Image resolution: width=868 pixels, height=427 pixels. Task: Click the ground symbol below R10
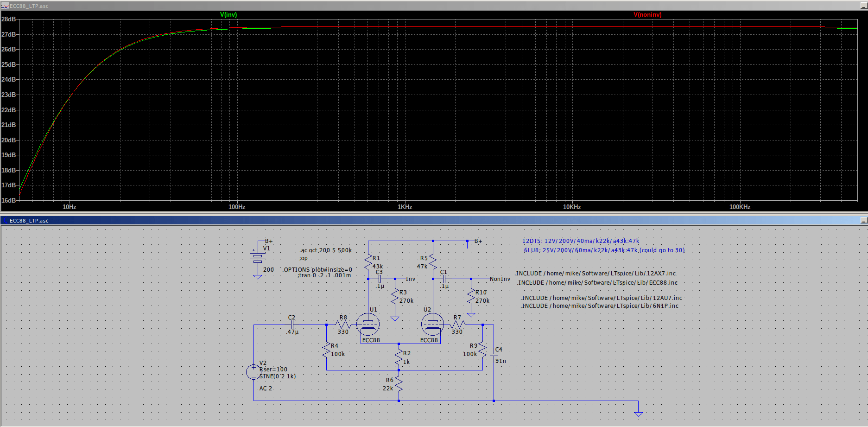[x=471, y=315]
